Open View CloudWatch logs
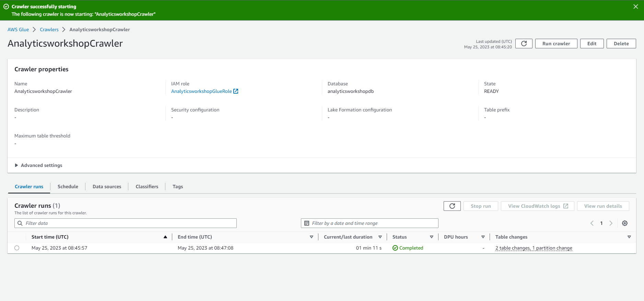644x301 pixels. pyautogui.click(x=537, y=206)
